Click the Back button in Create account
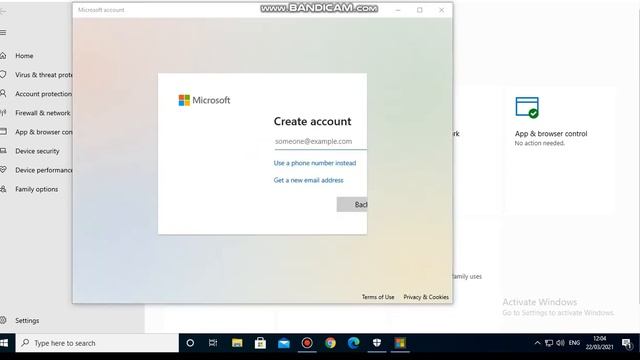 point(352,204)
